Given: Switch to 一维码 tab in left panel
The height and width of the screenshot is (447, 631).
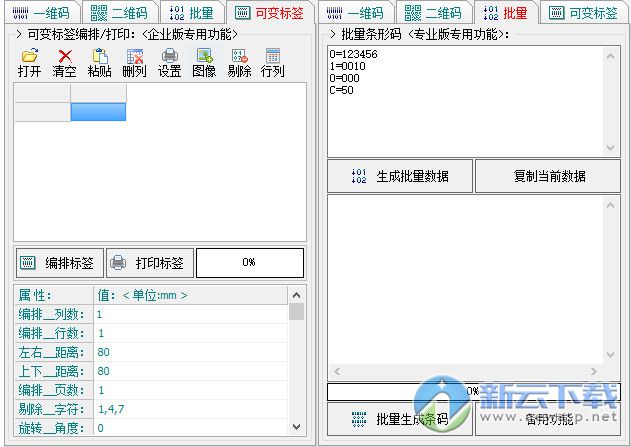Looking at the screenshot, I should point(41,13).
